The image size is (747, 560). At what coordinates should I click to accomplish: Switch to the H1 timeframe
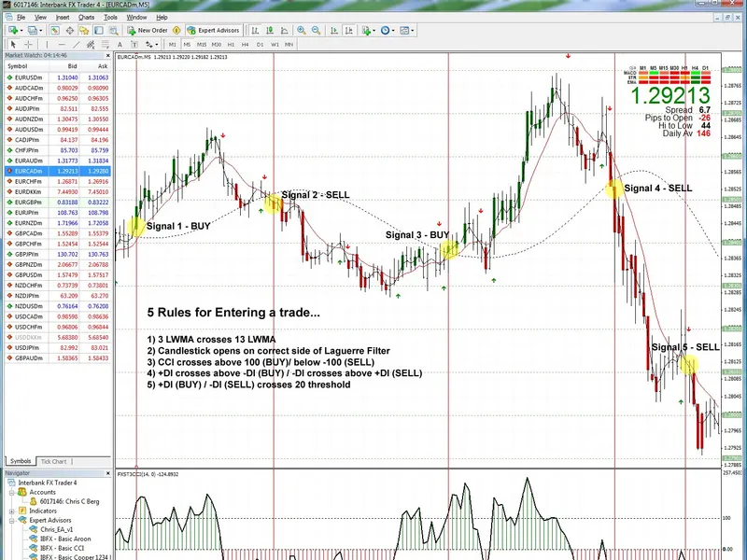(231, 44)
